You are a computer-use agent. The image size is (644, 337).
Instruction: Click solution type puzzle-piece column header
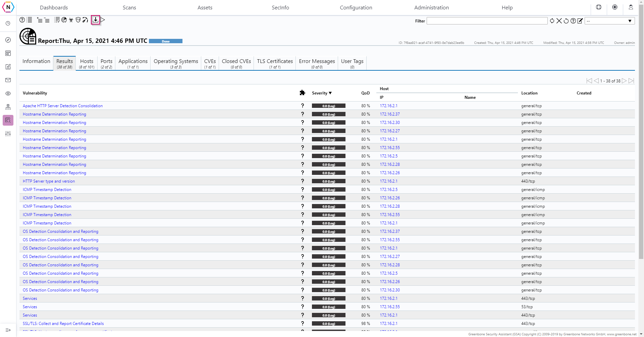pyautogui.click(x=302, y=93)
